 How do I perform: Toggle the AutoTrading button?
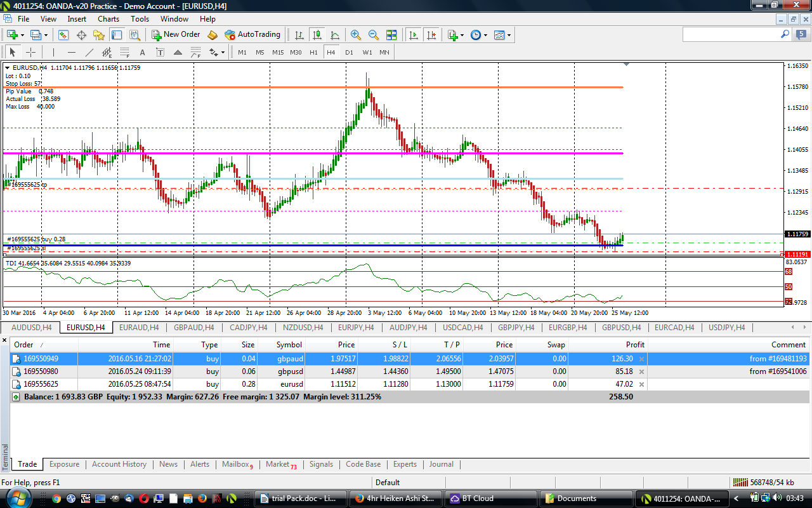[252, 34]
